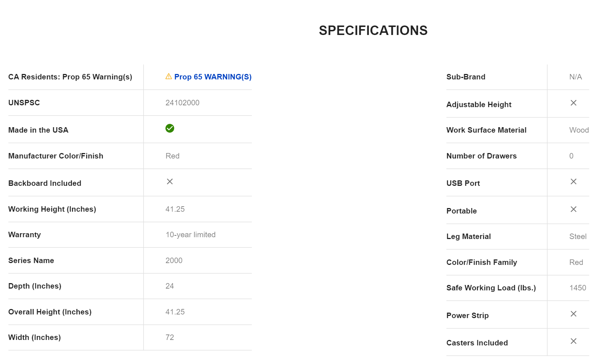Click the Safe Working Load value 1450
Image resolution: width=606 pixels, height=364 pixels.
pyautogui.click(x=578, y=288)
